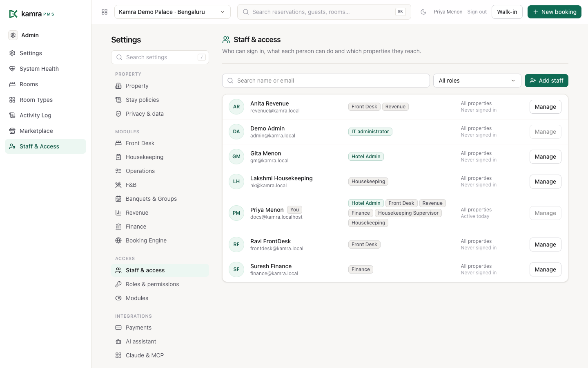588x368 pixels.
Task: Click the Sign out link
Action: click(477, 12)
